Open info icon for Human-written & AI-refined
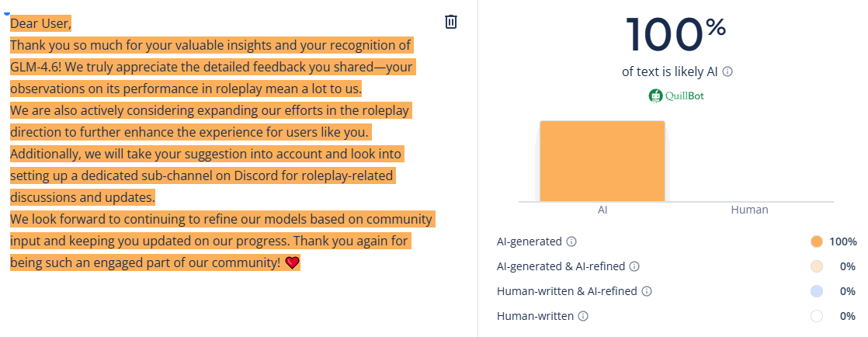This screenshot has height=337, width=868. [647, 291]
